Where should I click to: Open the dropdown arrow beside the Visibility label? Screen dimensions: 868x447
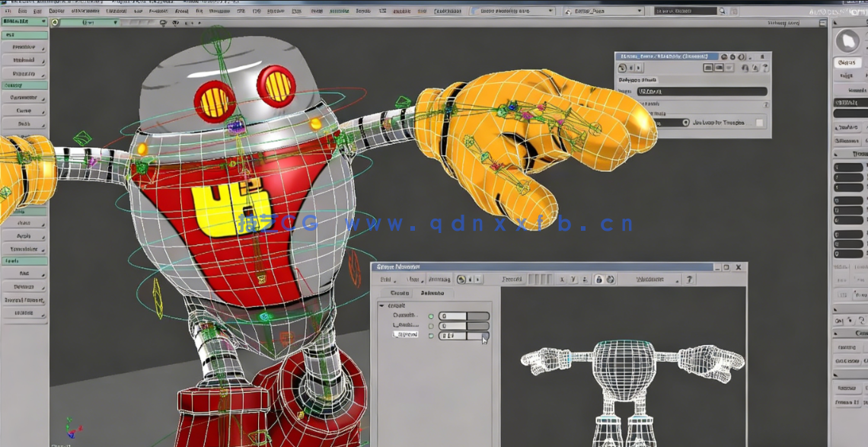(678, 279)
